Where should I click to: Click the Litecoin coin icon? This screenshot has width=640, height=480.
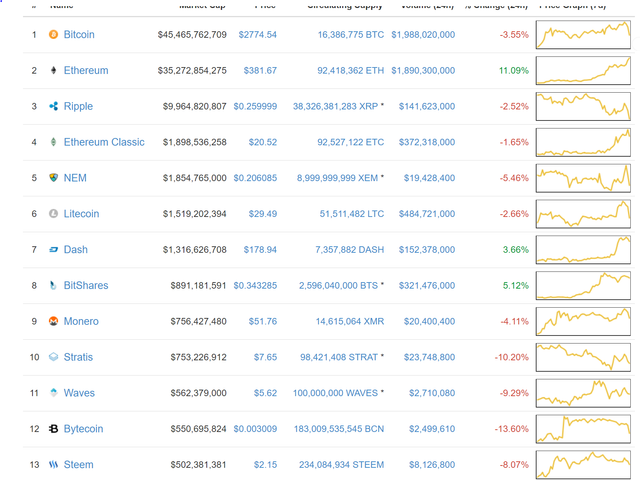53,214
